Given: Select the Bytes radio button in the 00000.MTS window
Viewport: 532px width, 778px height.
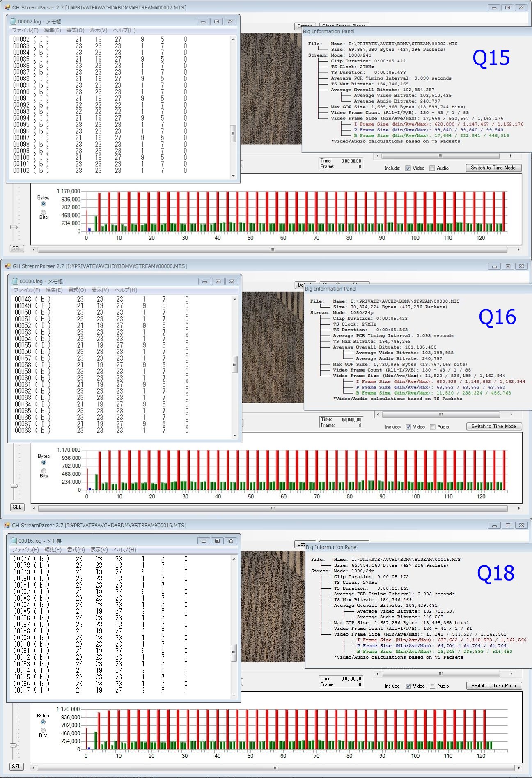Looking at the screenshot, I should click(44, 462).
